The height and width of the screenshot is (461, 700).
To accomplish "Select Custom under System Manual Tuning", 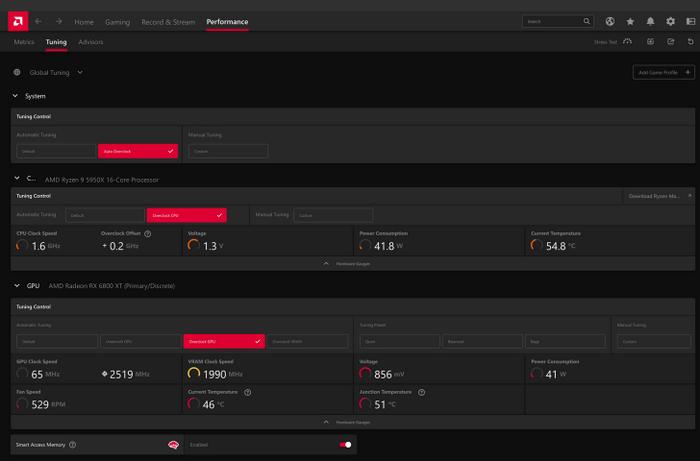I will 228,151.
